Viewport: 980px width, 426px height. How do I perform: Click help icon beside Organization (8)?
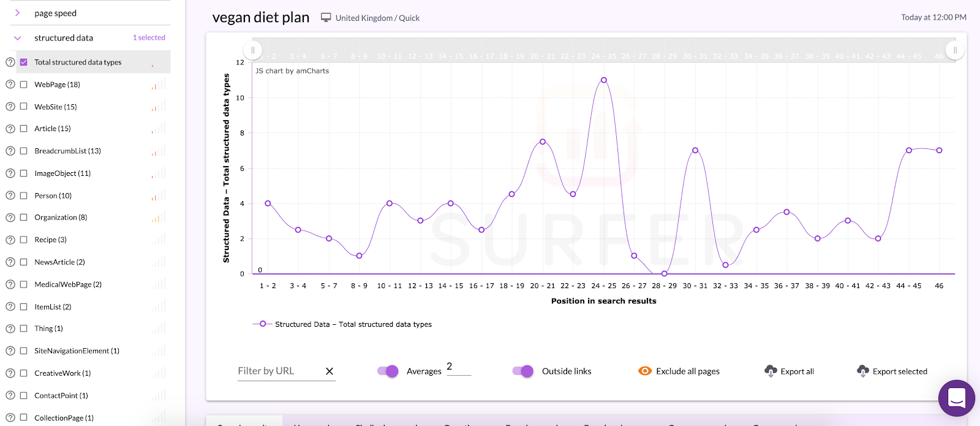click(x=10, y=218)
